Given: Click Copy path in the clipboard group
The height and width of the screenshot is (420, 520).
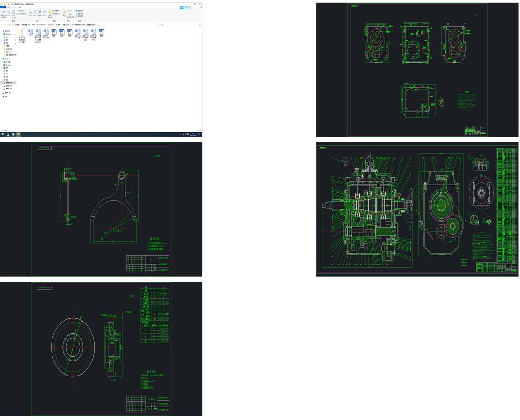Looking at the screenshot, I should point(22,11).
